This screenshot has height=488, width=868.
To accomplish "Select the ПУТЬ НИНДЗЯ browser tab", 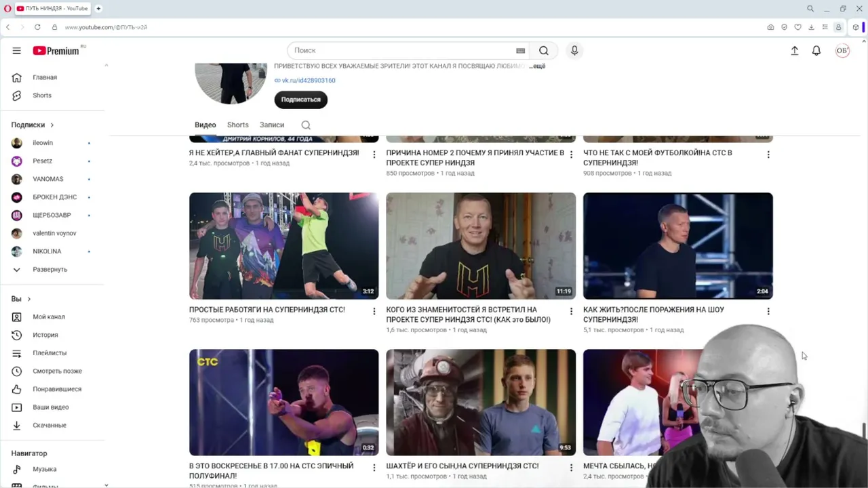I will [x=53, y=8].
